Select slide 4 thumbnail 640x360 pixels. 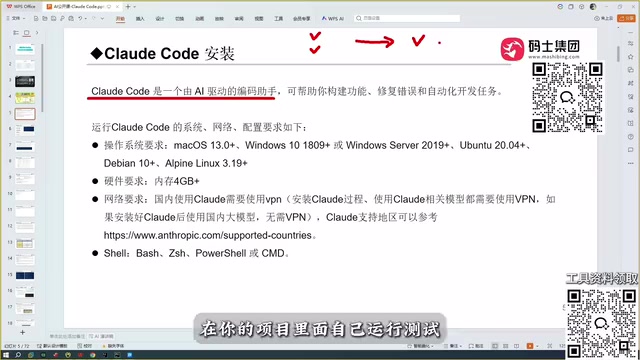coord(25,98)
